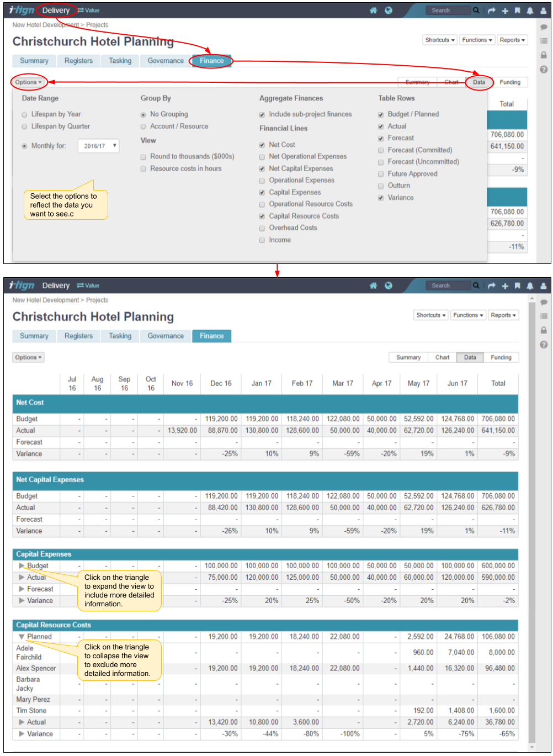Open Functions dropdown in the data-table view
Viewport: 553px width, 756px height.
point(468,315)
